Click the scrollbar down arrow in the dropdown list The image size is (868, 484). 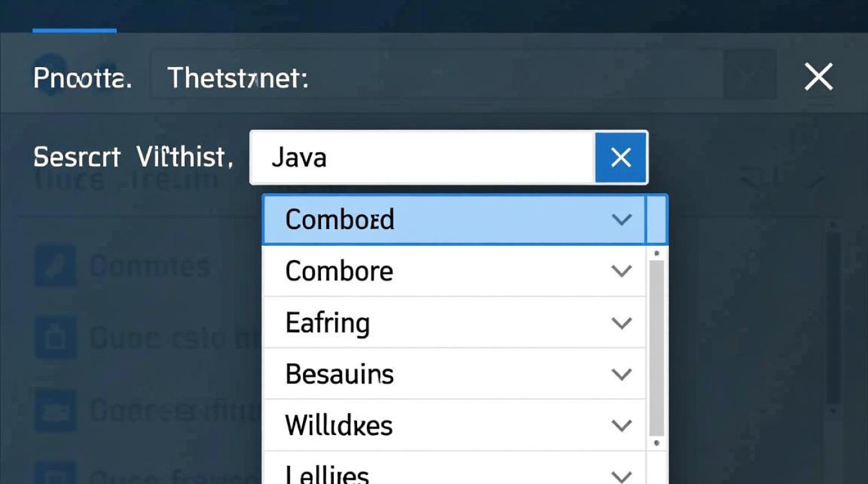[x=656, y=443]
